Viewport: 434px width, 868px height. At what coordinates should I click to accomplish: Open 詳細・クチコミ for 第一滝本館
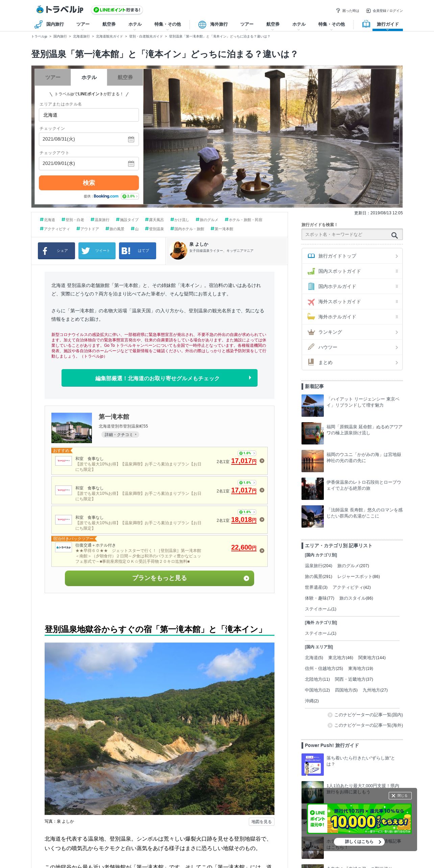[x=120, y=435]
